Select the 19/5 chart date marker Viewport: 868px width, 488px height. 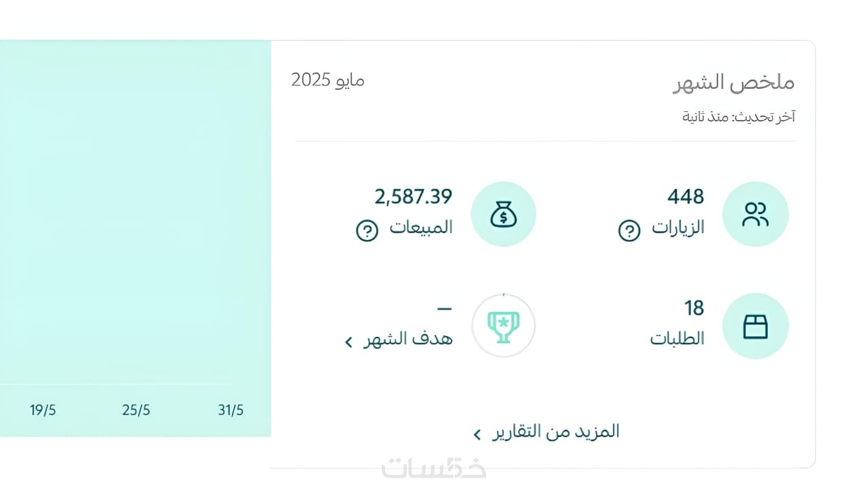point(43,410)
